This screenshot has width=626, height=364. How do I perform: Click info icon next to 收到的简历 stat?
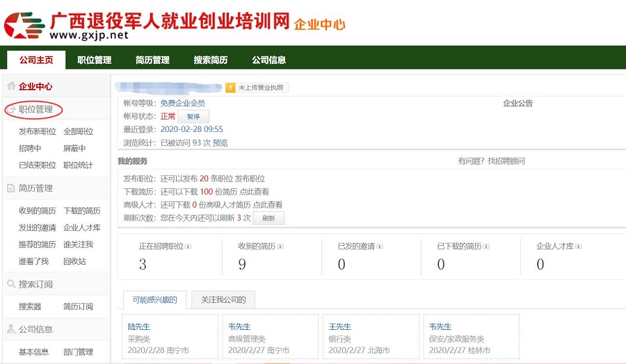280,247
